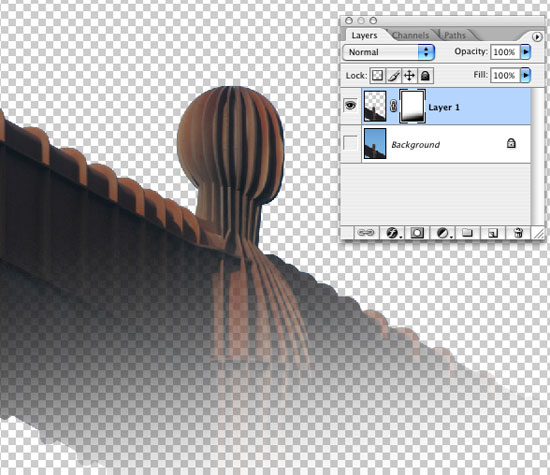Switch to the Paths tab
Screen dimensions: 550x475
click(455, 35)
